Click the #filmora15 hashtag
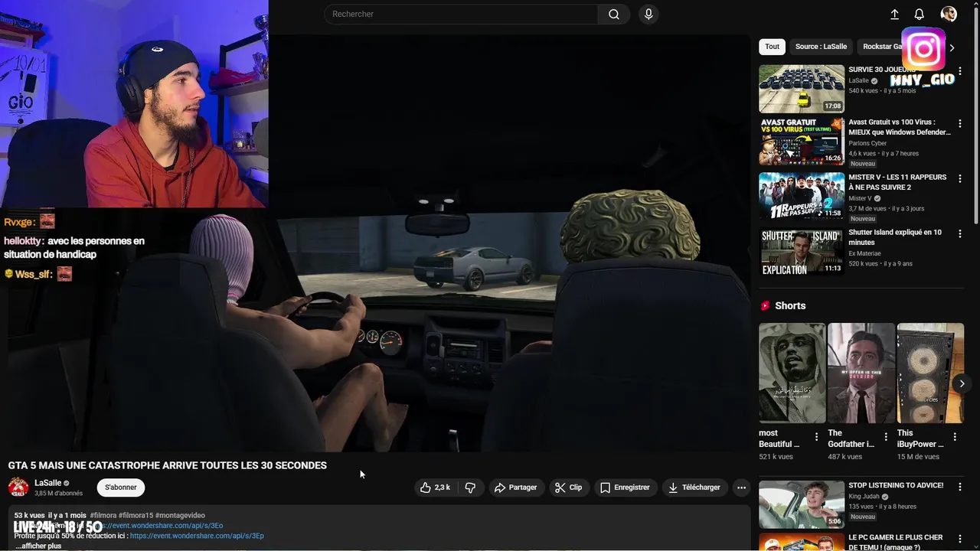980x551 pixels. 136,516
